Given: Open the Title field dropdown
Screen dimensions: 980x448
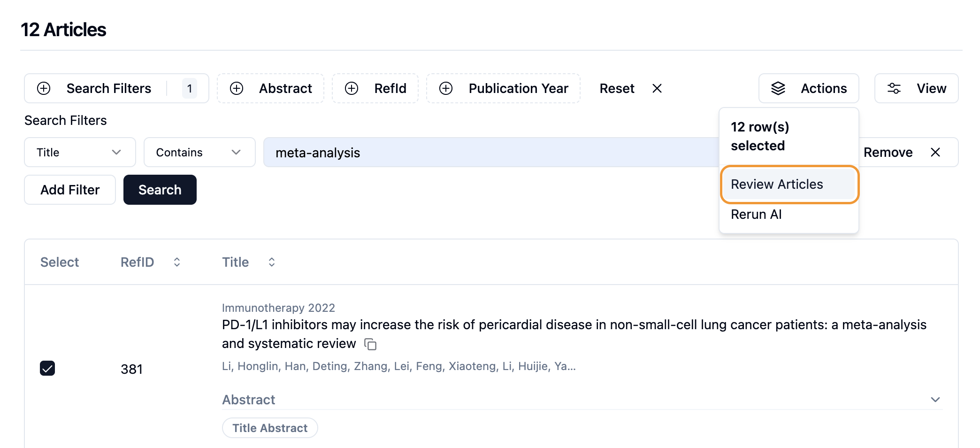Looking at the screenshot, I should point(80,152).
